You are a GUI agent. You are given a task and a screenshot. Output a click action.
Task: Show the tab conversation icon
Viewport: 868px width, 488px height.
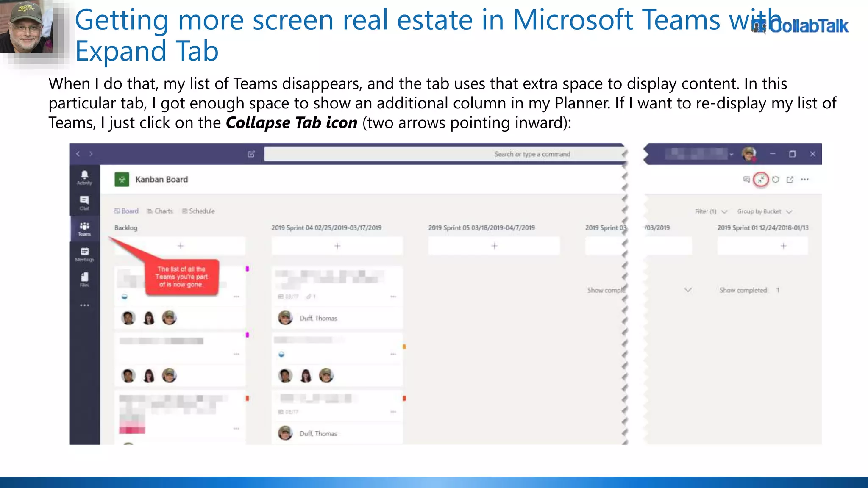pyautogui.click(x=746, y=180)
